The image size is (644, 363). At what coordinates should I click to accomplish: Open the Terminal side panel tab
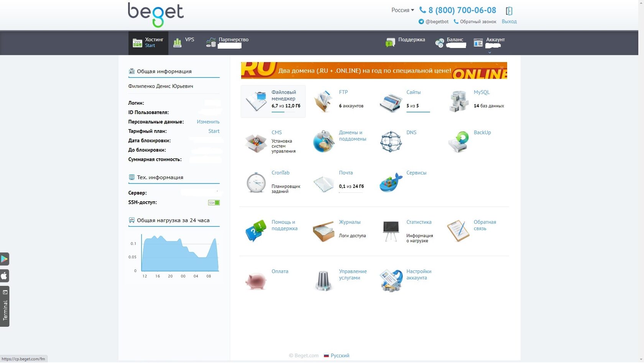tap(5, 306)
